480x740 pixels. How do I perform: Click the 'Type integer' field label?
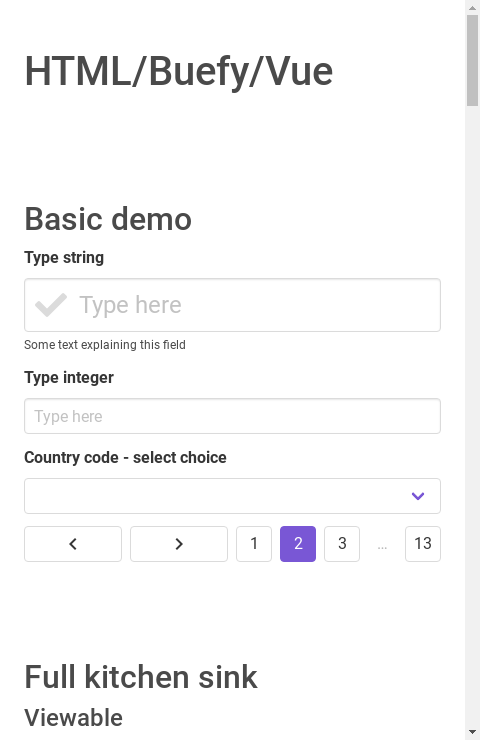[69, 378]
